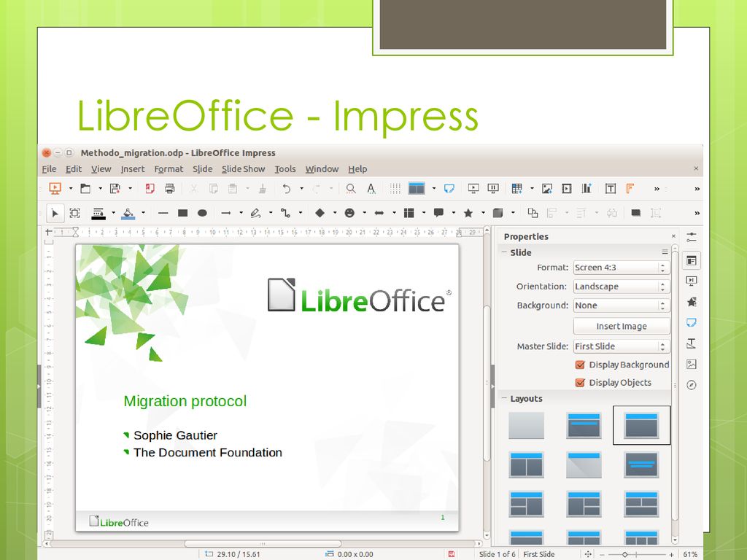
Task: Click the Insert Image toolbar icon
Action: point(547,189)
